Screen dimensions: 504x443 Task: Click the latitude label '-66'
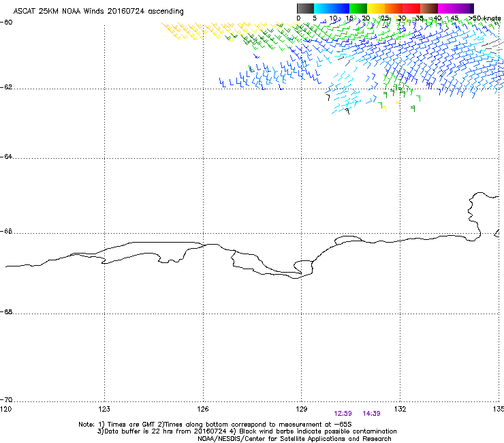(6, 232)
